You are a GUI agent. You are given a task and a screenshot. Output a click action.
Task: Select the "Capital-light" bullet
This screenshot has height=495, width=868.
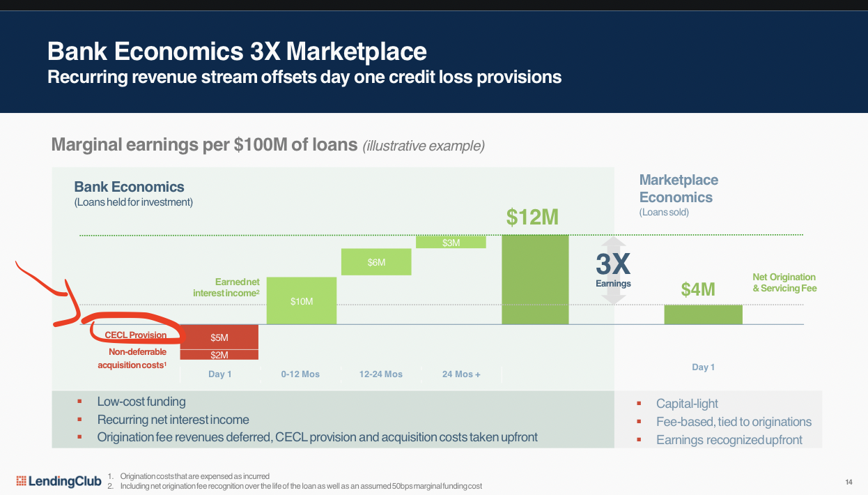[687, 404]
